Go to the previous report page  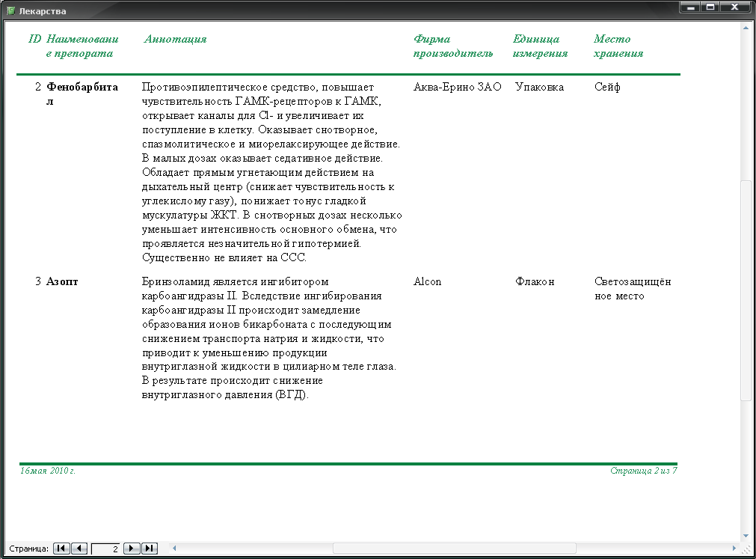[x=79, y=549]
